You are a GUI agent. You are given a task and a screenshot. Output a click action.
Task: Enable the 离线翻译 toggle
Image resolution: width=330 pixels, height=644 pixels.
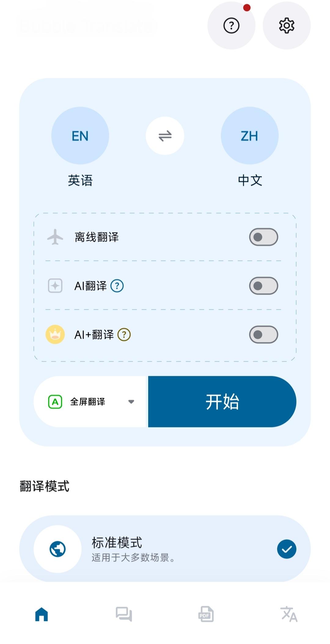(263, 237)
